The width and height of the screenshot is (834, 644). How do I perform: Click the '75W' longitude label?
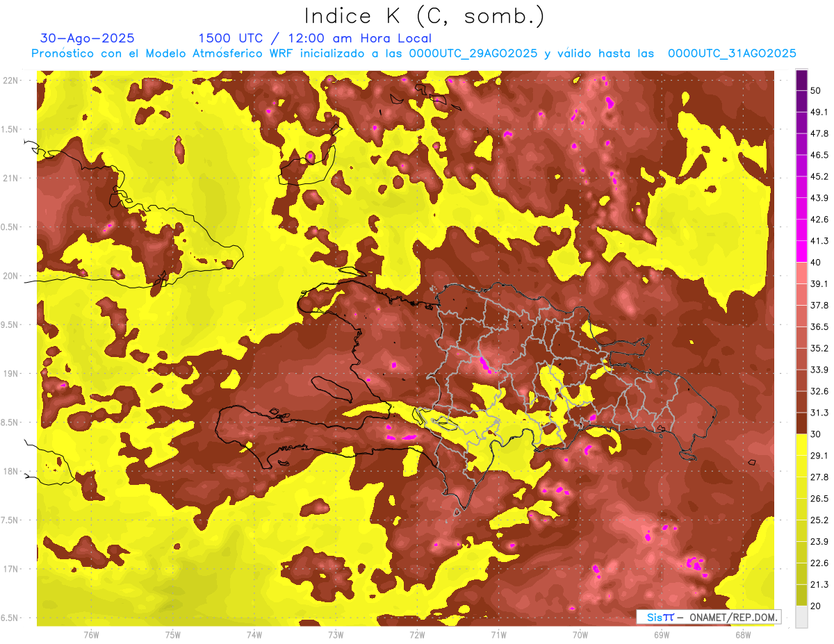[x=173, y=634]
